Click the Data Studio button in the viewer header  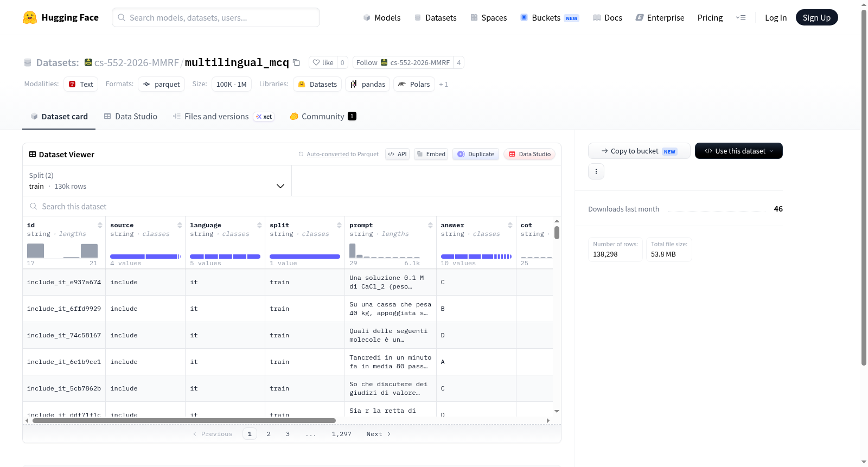(x=529, y=154)
